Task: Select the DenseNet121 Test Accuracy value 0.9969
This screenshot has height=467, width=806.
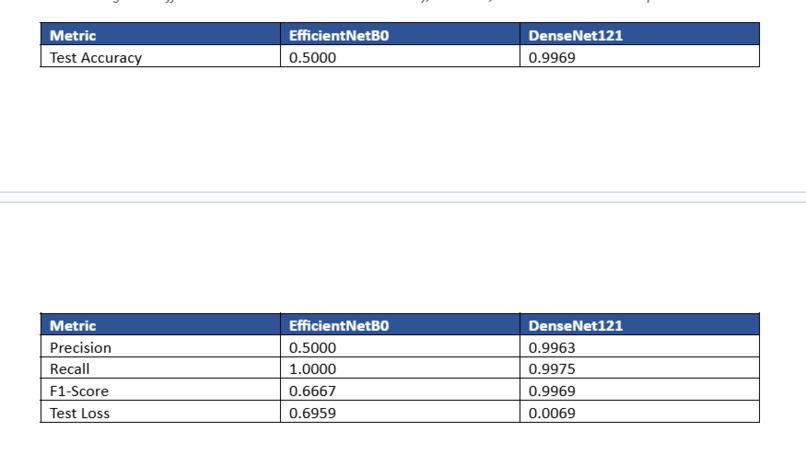Action: 552,58
